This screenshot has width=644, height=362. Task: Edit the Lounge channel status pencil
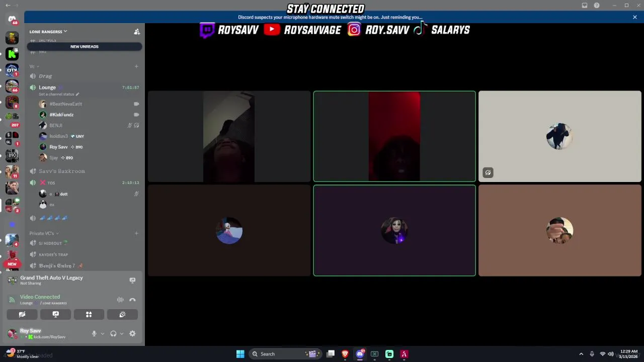click(77, 94)
